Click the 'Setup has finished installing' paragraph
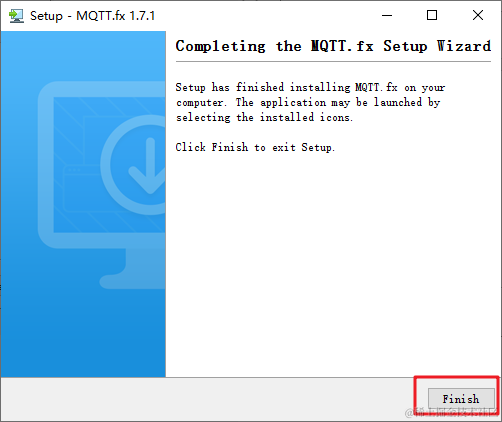The image size is (502, 422). pyautogui.click(x=310, y=102)
